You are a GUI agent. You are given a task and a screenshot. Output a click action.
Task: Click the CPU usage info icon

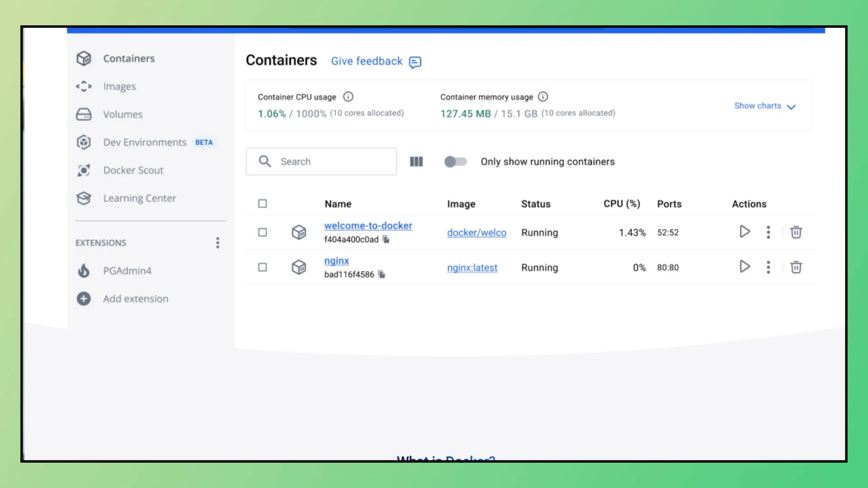pyautogui.click(x=348, y=97)
